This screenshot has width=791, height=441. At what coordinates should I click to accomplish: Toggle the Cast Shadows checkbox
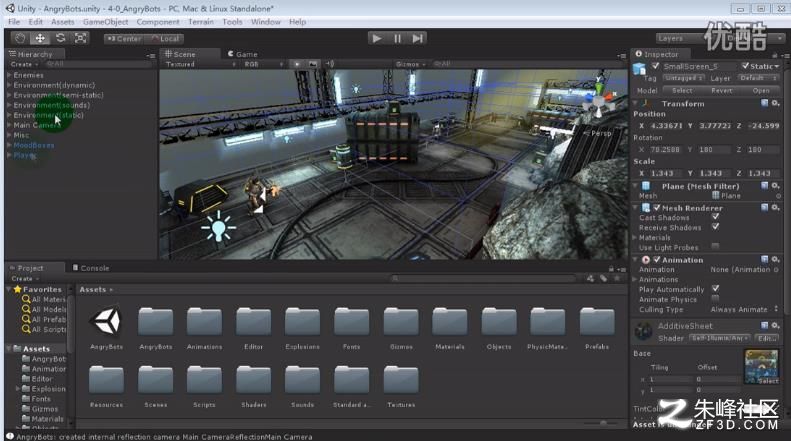[715, 217]
